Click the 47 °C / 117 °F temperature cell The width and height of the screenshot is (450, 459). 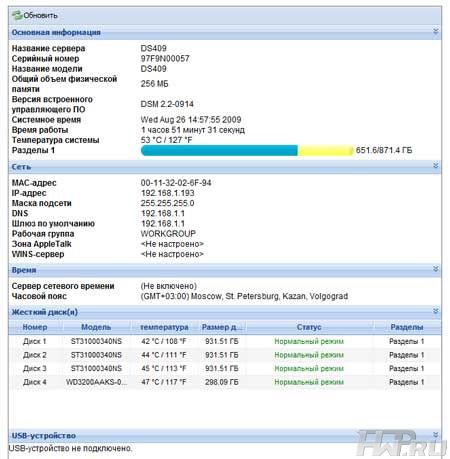point(164,382)
